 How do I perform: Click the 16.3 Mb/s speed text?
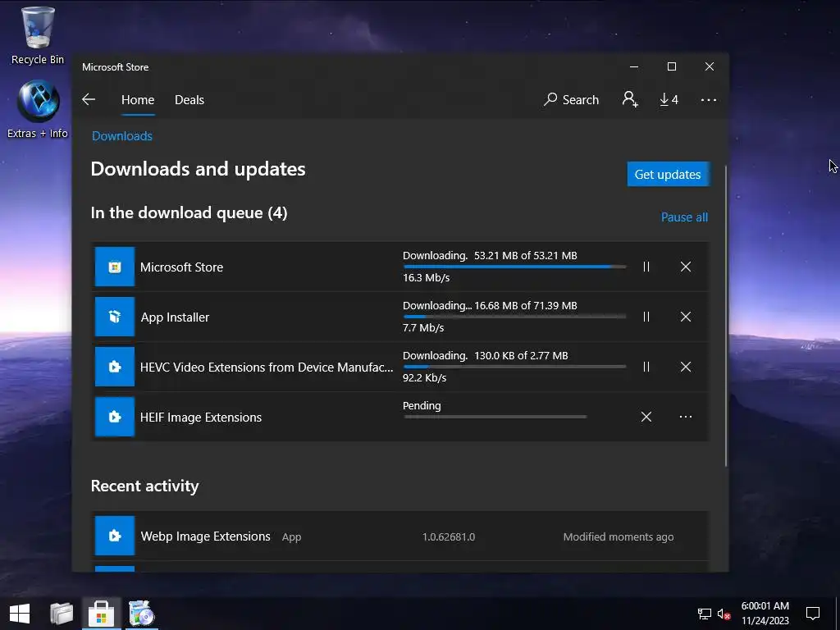(x=426, y=277)
